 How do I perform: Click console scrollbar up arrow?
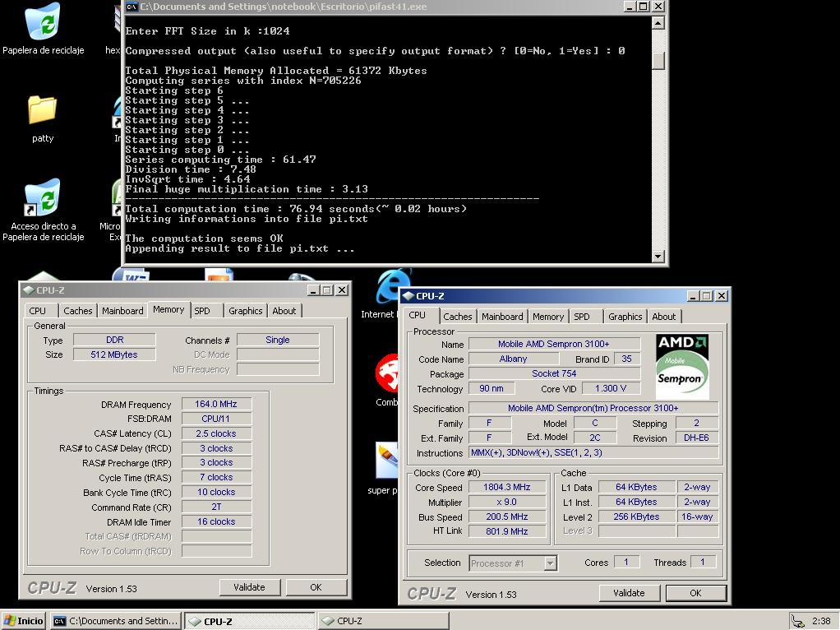click(658, 22)
